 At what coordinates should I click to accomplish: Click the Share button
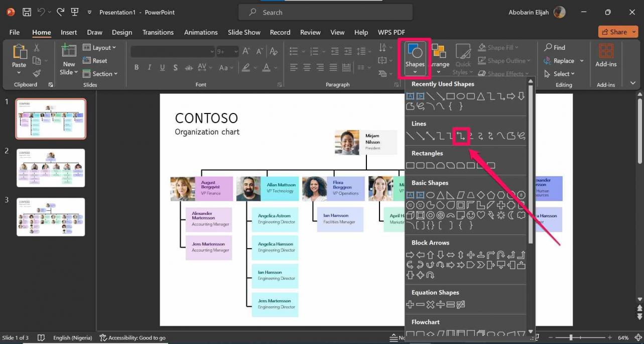pos(618,32)
